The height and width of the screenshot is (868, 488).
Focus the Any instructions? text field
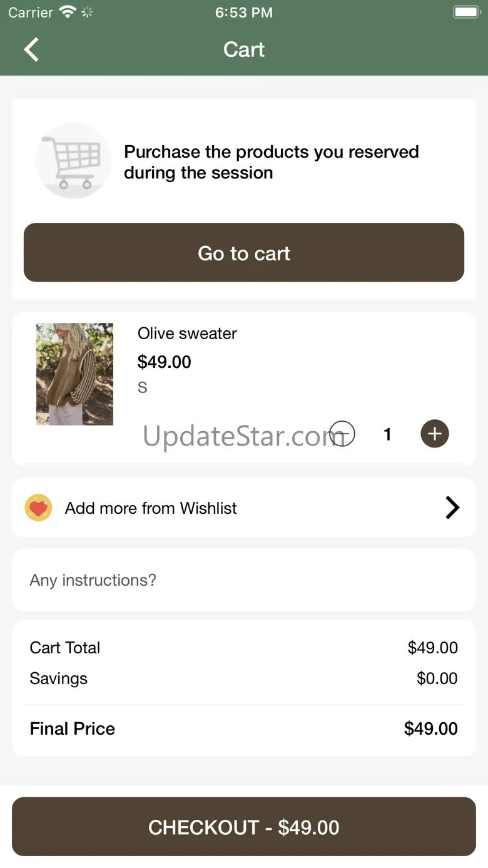244,580
